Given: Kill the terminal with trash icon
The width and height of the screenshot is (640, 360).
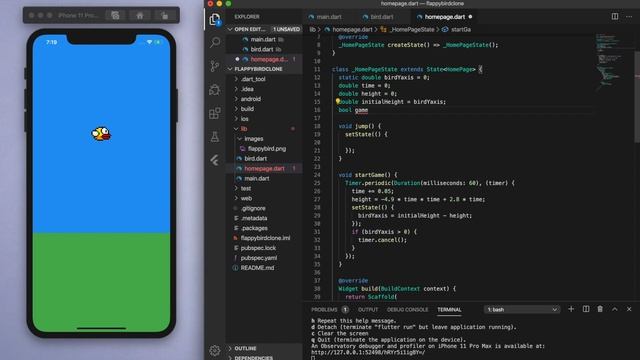Looking at the screenshot, I should (600, 309).
